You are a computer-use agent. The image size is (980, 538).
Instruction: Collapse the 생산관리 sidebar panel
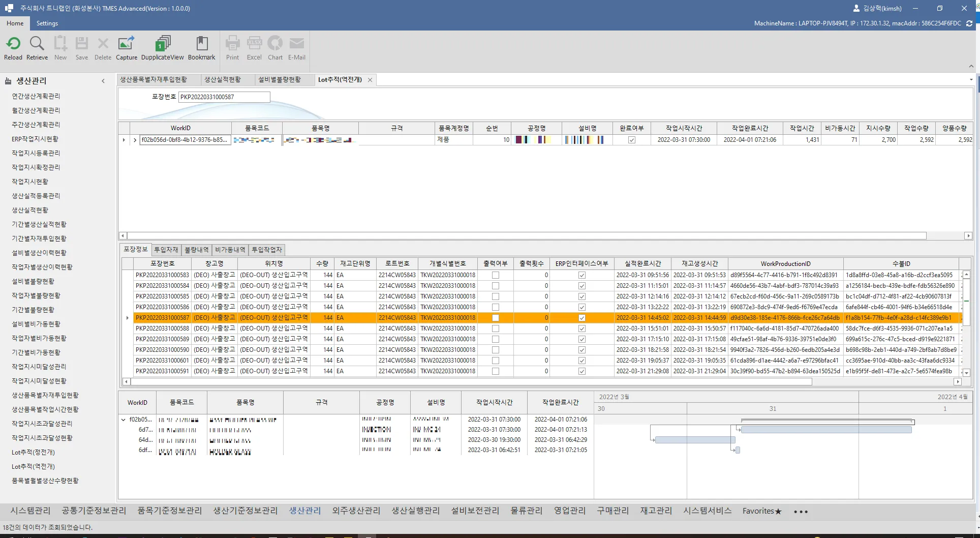click(x=103, y=81)
